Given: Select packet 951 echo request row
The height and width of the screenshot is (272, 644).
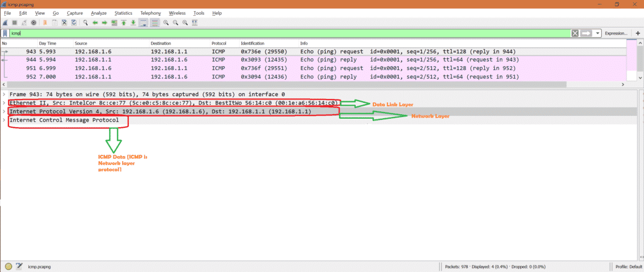Looking at the screenshot, I should pyautogui.click(x=314, y=68).
